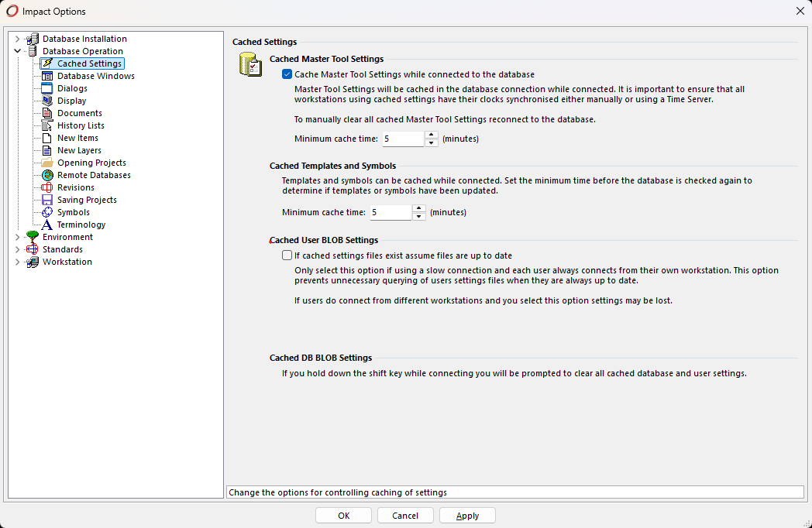This screenshot has width=812, height=528.
Task: Select Workstation label in tree
Action: pos(67,262)
